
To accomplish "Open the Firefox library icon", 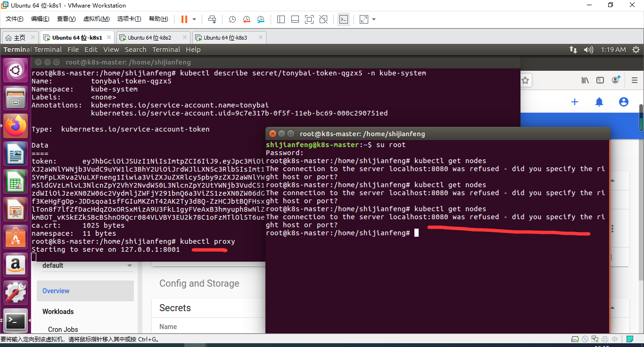I will tap(585, 81).
